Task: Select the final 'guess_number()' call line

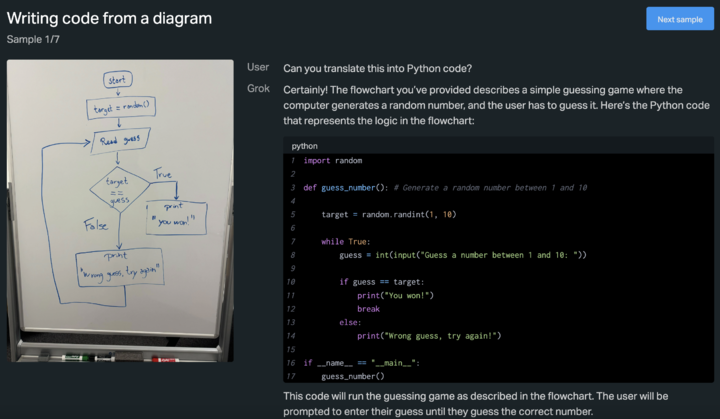Action: pyautogui.click(x=353, y=376)
